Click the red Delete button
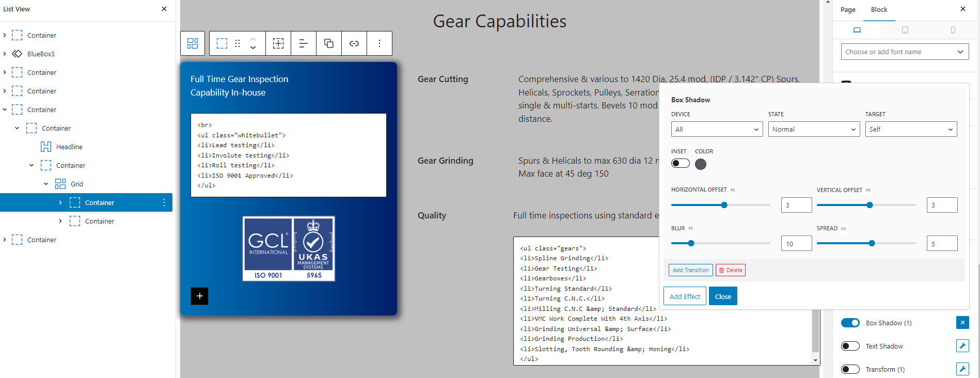 pyautogui.click(x=731, y=270)
